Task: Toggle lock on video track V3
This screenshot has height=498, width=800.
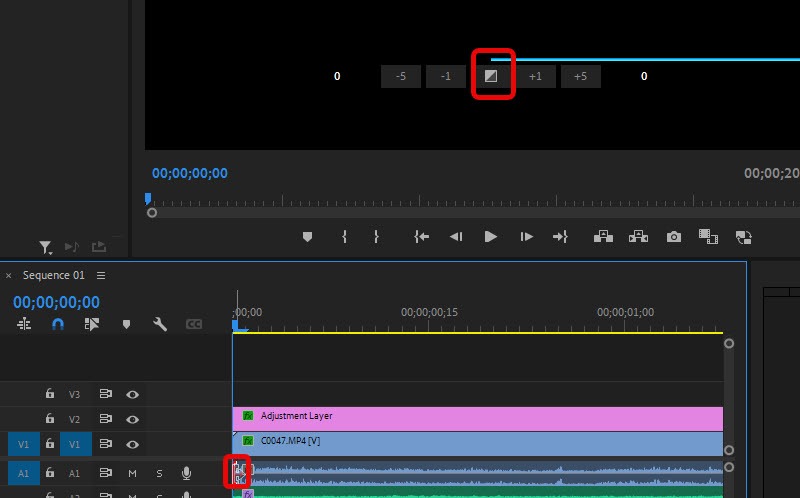Action: [50, 394]
